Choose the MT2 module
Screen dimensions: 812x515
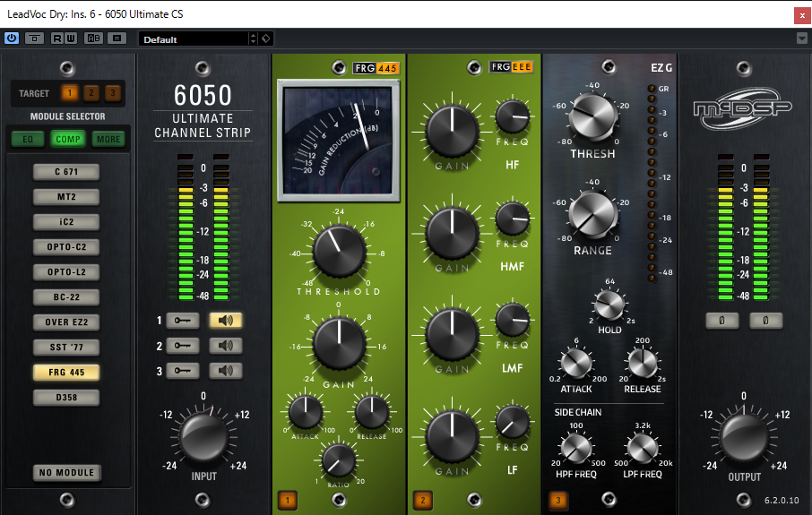[x=66, y=197]
